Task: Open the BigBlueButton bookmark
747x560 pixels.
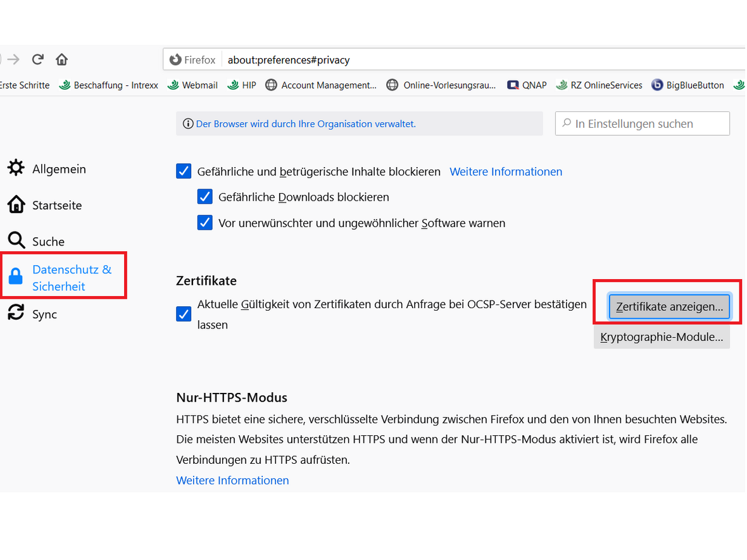Action: coord(687,85)
